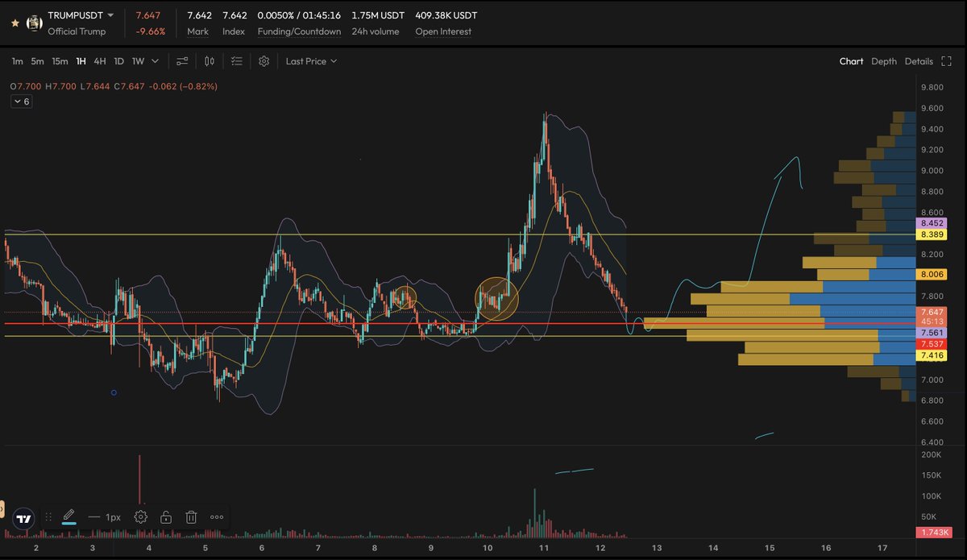Switch to the Details tab
Screen dimensions: 967x560
[919, 61]
